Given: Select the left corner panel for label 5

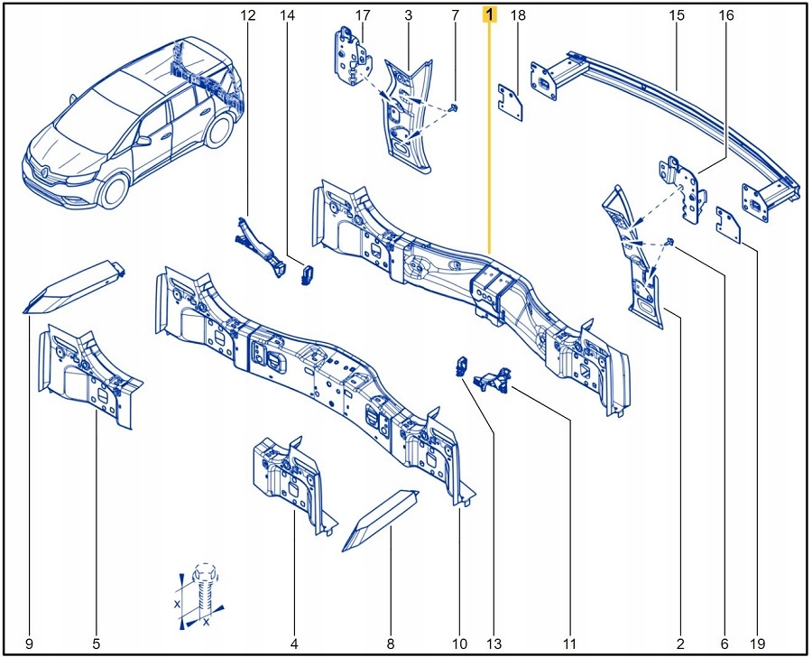Looking at the screenshot, I should [89, 376].
